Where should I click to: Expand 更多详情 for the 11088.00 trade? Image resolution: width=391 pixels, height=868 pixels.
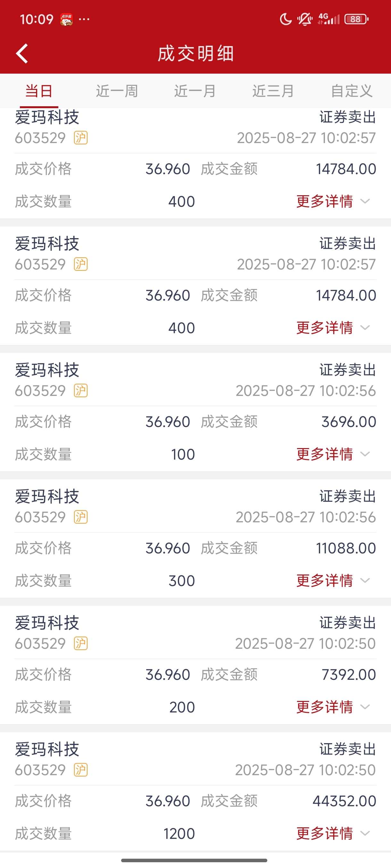(333, 580)
